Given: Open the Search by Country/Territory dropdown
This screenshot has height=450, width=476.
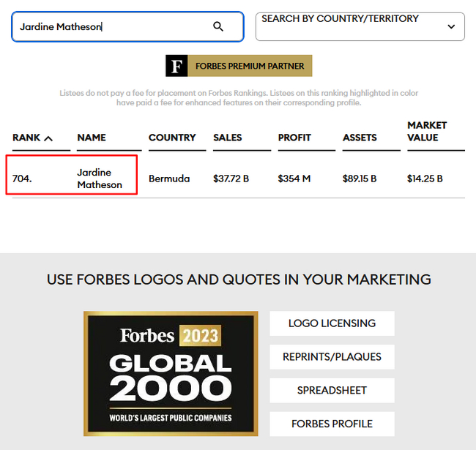Looking at the screenshot, I should pyautogui.click(x=360, y=26).
